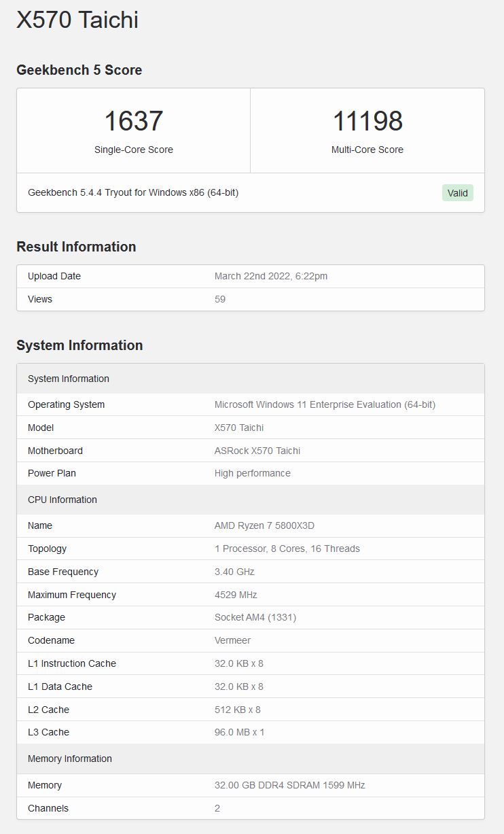This screenshot has height=834, width=504.
Task: Click the X570 Taichi page title
Action: [x=77, y=20]
